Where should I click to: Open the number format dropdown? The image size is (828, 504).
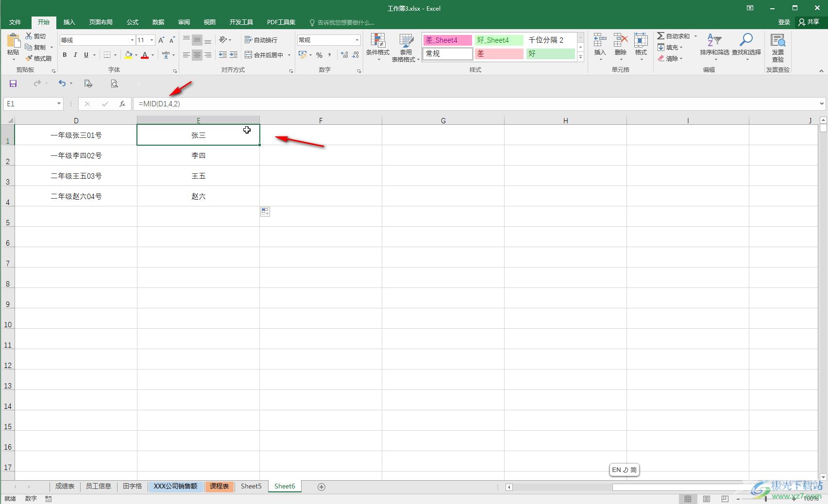click(x=357, y=40)
